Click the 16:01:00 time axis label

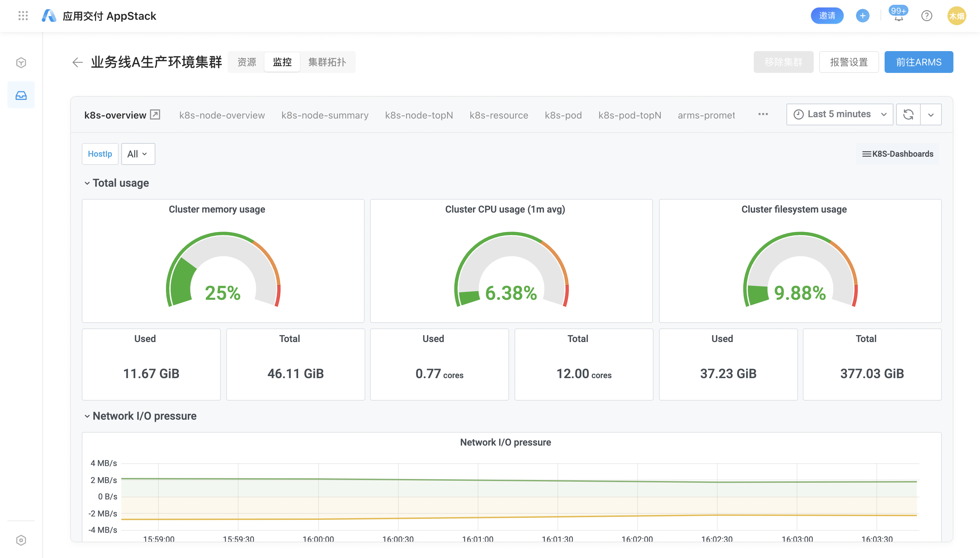click(x=477, y=539)
